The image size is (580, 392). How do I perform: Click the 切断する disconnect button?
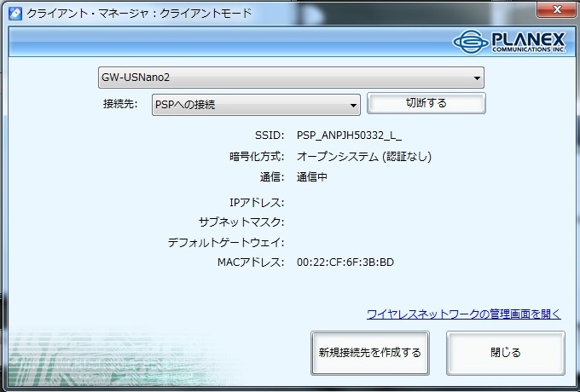426,103
